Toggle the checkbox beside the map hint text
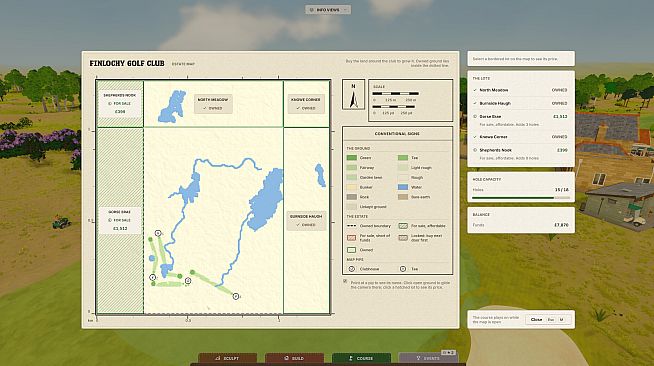 click(x=345, y=281)
